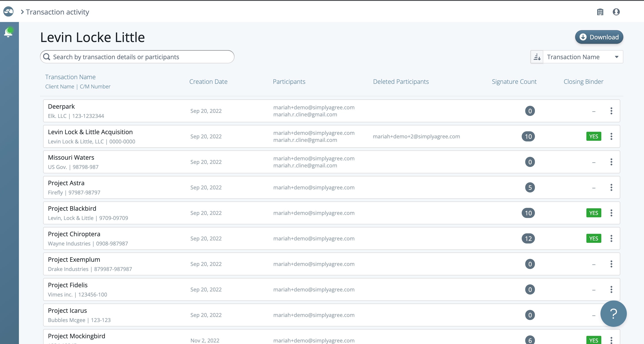The width and height of the screenshot is (644, 344).
Task: Click the breadcrumb chevron before Transaction activity
Action: (x=22, y=12)
